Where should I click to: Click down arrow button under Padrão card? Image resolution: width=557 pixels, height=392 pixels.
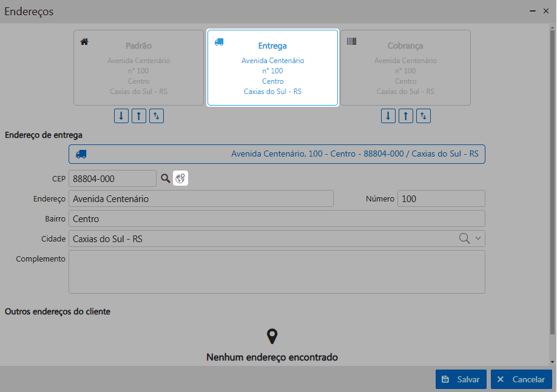coord(121,116)
